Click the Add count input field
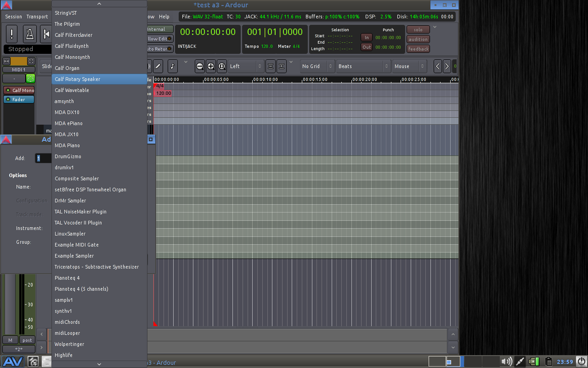The height and width of the screenshot is (368, 588). click(x=44, y=158)
